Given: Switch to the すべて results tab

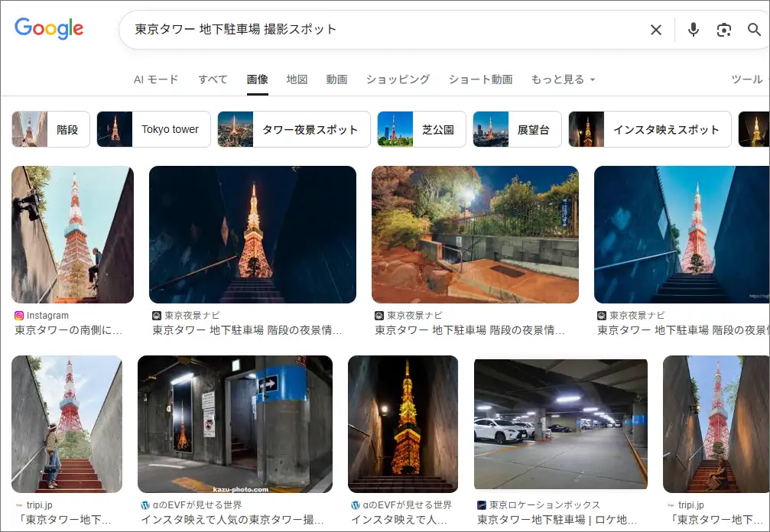Looking at the screenshot, I should [213, 79].
